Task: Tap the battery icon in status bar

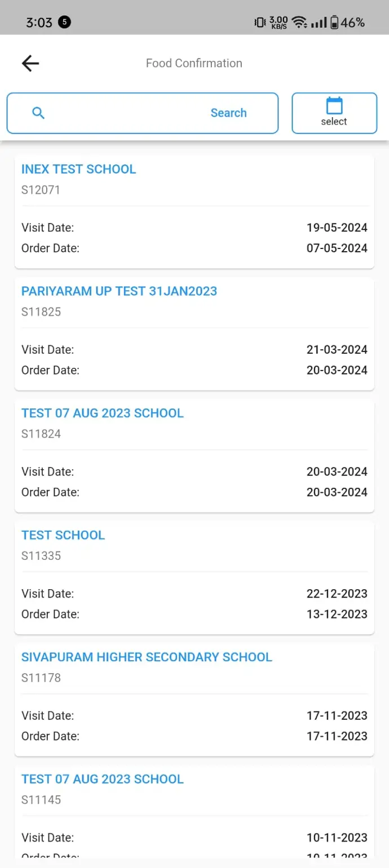Action: click(x=334, y=23)
